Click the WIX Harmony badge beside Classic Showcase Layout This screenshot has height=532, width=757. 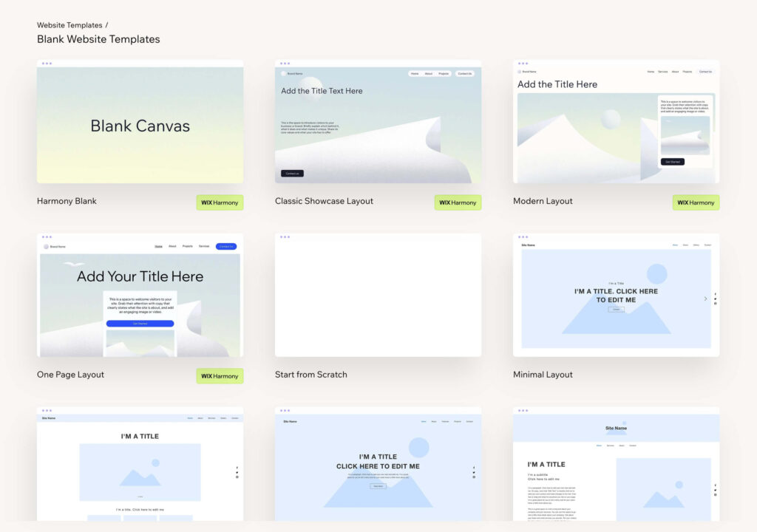coord(458,202)
